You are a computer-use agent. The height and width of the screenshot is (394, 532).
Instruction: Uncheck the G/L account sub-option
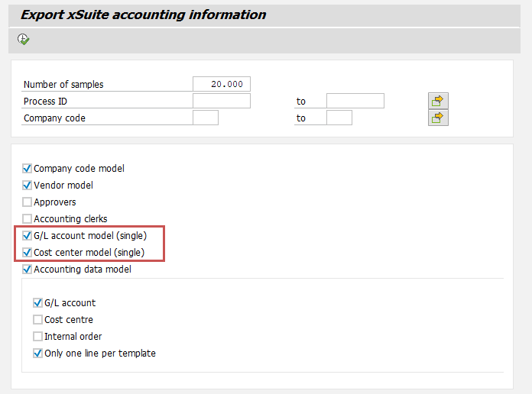coord(38,303)
